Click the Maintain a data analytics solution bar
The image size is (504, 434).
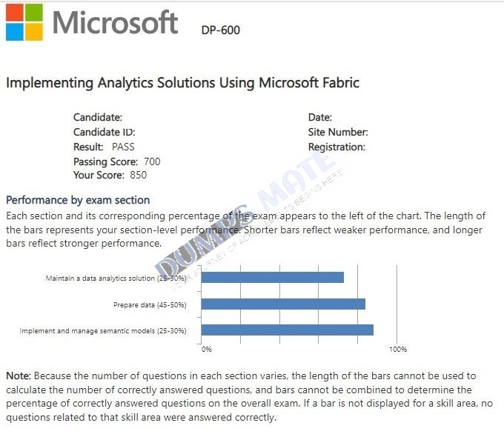(x=273, y=277)
